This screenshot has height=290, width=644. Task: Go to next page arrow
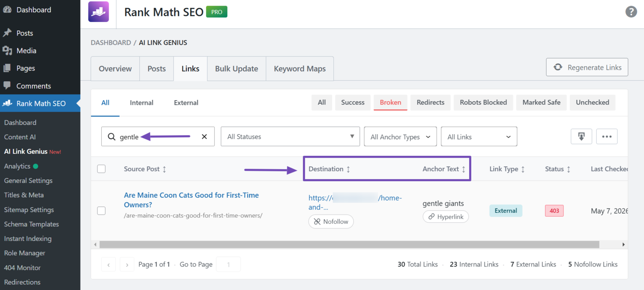pos(127,264)
